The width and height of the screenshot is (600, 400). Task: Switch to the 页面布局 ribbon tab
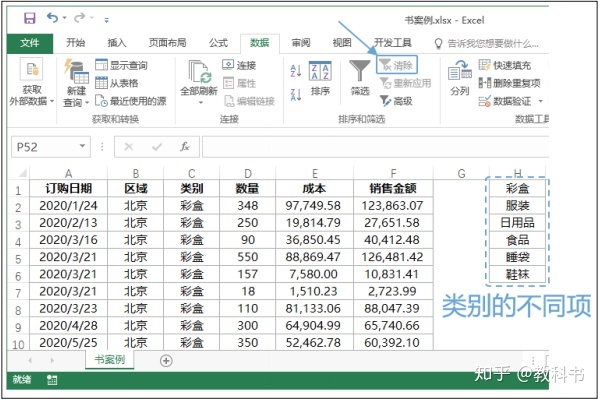tap(167, 42)
